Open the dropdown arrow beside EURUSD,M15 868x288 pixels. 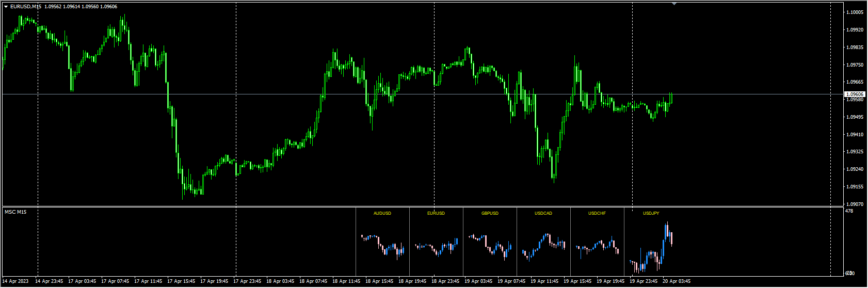[6, 7]
